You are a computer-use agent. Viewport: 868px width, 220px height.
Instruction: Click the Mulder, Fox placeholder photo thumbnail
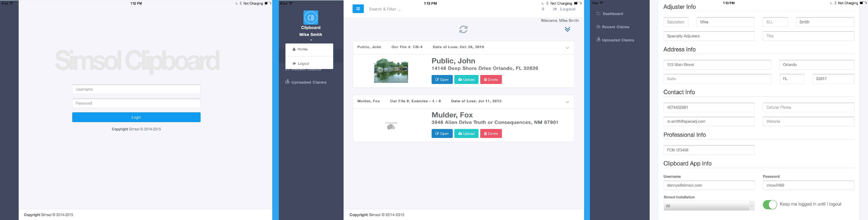(x=391, y=126)
